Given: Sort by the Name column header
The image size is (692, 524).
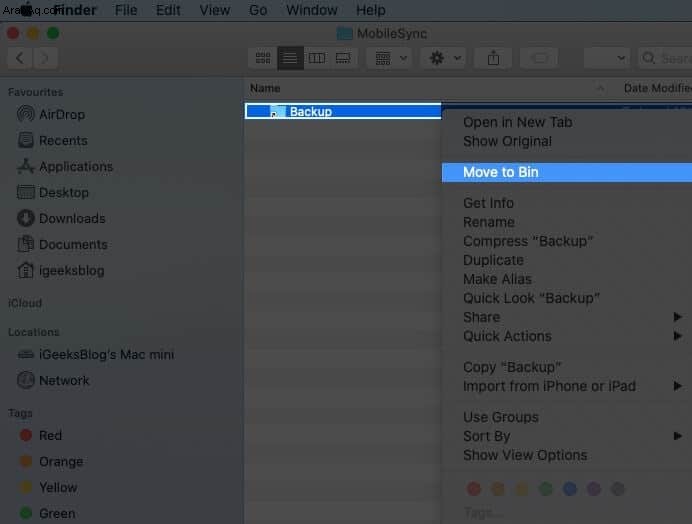Looking at the screenshot, I should [265, 88].
